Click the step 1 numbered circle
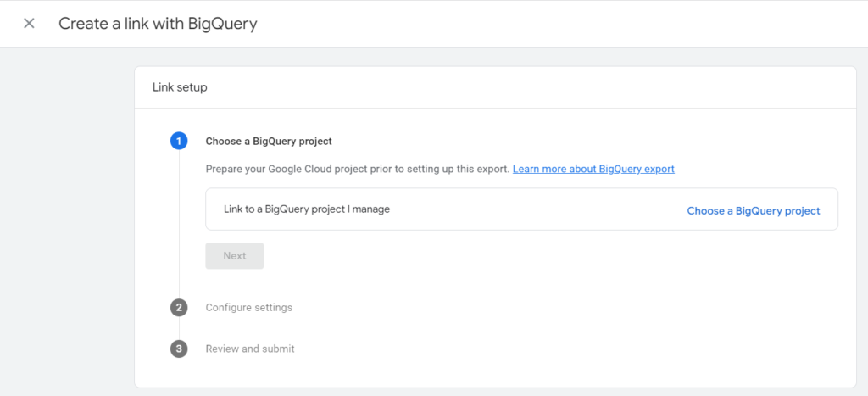The height and width of the screenshot is (396, 868). 179,141
